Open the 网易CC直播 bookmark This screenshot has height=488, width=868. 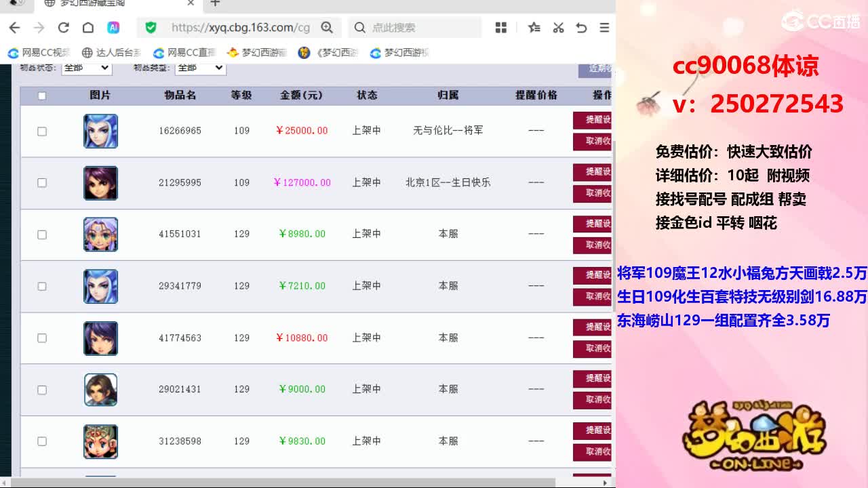[x=184, y=53]
